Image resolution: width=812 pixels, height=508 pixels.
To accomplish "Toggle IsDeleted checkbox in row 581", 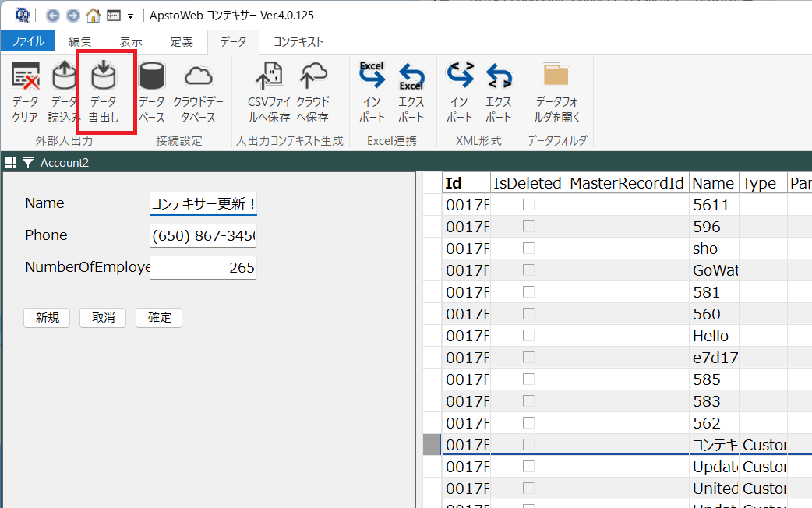I will (x=528, y=291).
